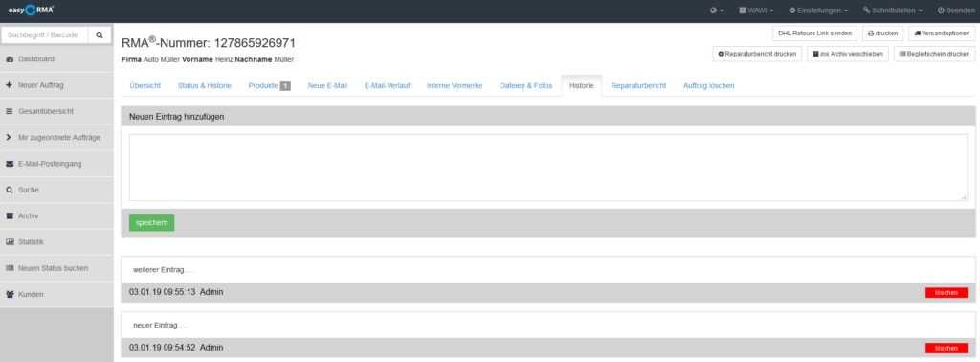
Task: Click ins Archiv verschieben button
Action: [x=848, y=55]
